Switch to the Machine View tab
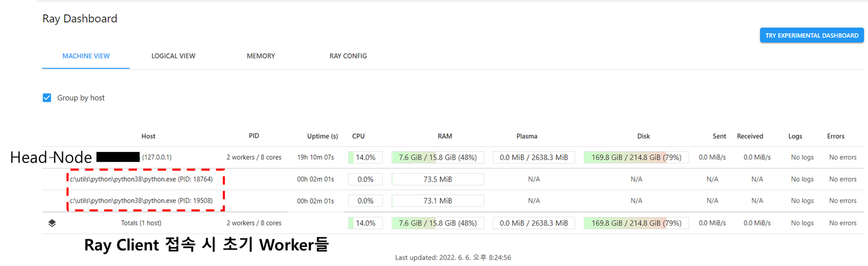The width and height of the screenshot is (868, 266). [86, 56]
